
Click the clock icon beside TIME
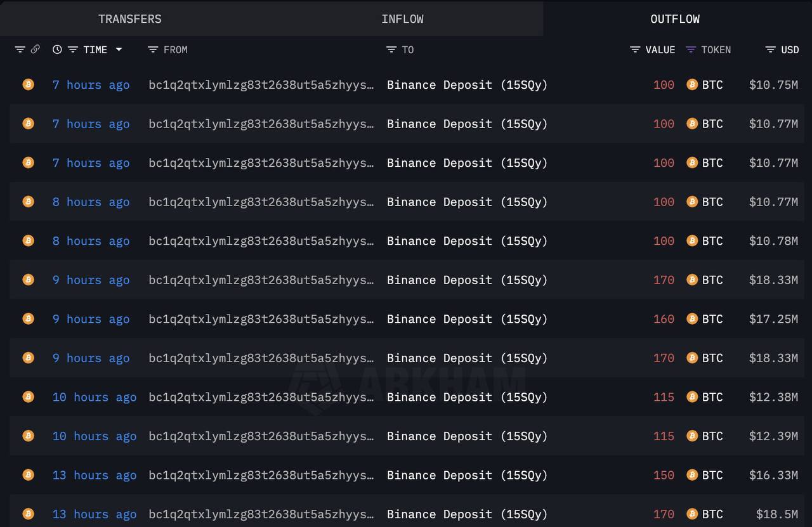click(x=57, y=49)
